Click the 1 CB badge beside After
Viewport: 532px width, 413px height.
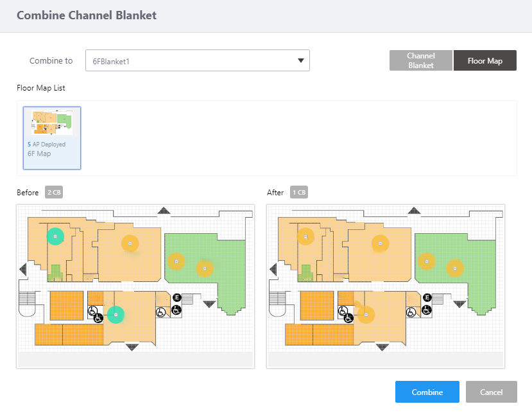pos(299,193)
